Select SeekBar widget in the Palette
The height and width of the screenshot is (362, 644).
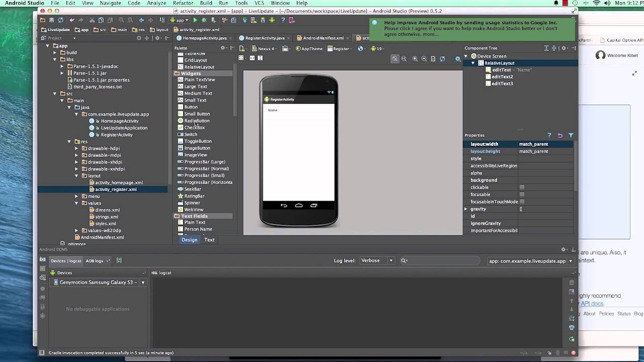193,189
